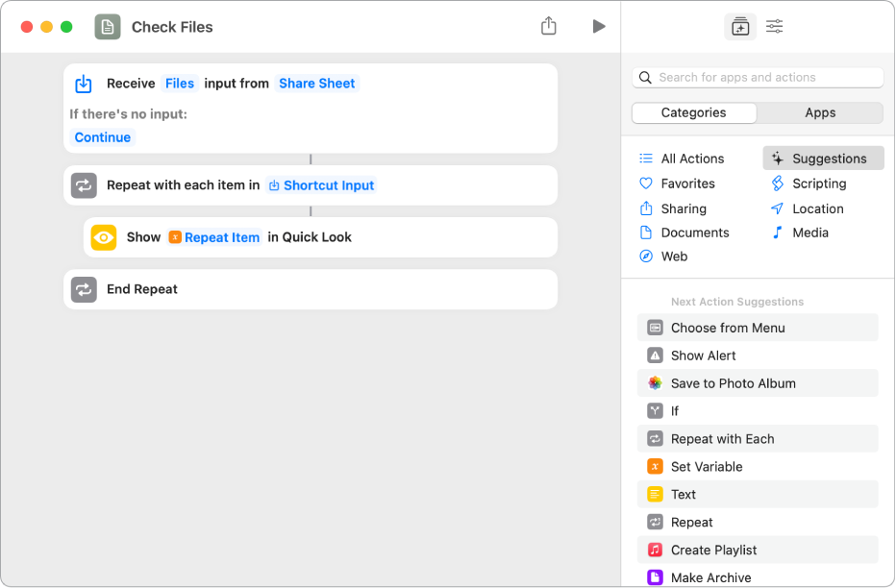Image resolution: width=896 pixels, height=588 pixels.
Task: Click the Save to Photo Album action icon
Action: (x=657, y=382)
